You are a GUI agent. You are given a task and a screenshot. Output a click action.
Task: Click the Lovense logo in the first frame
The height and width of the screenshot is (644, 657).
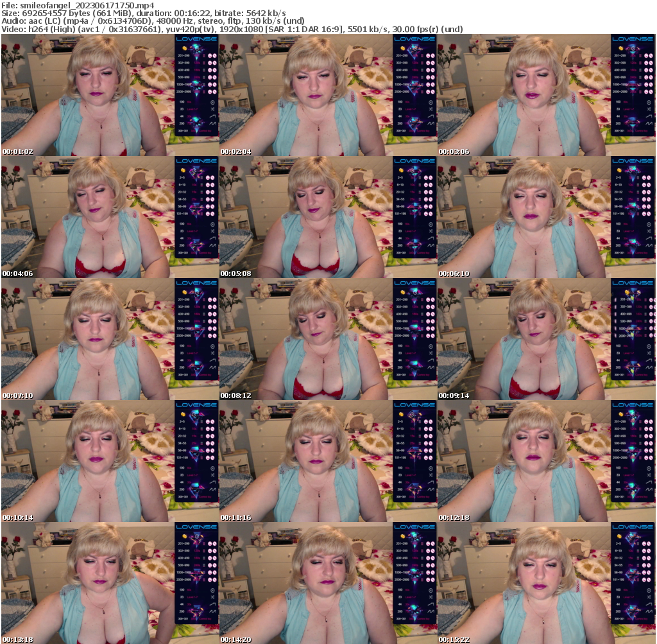point(197,39)
